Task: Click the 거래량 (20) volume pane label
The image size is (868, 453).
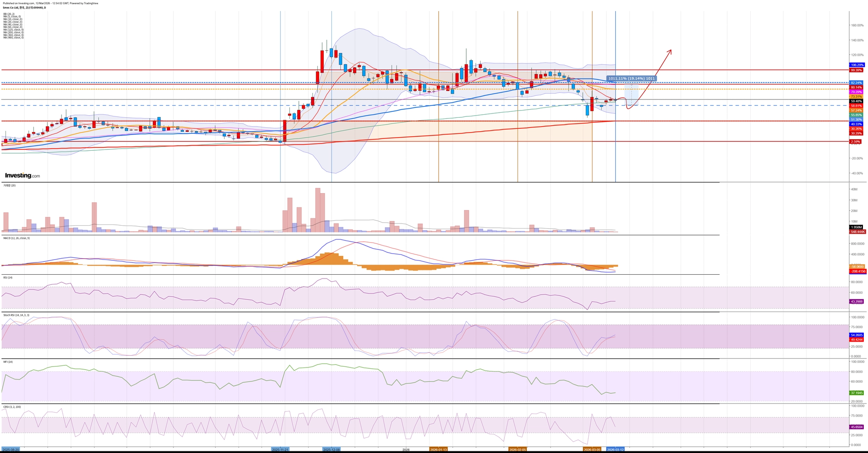Action: coord(9,185)
